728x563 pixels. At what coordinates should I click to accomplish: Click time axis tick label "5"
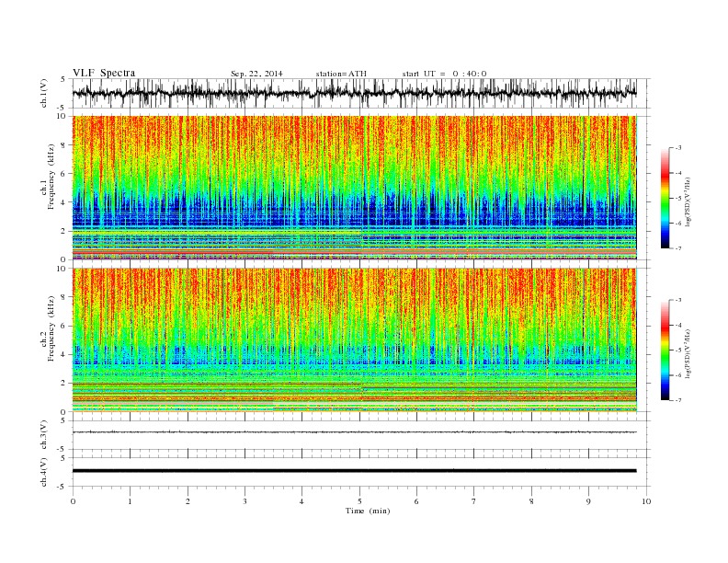pyautogui.click(x=359, y=501)
